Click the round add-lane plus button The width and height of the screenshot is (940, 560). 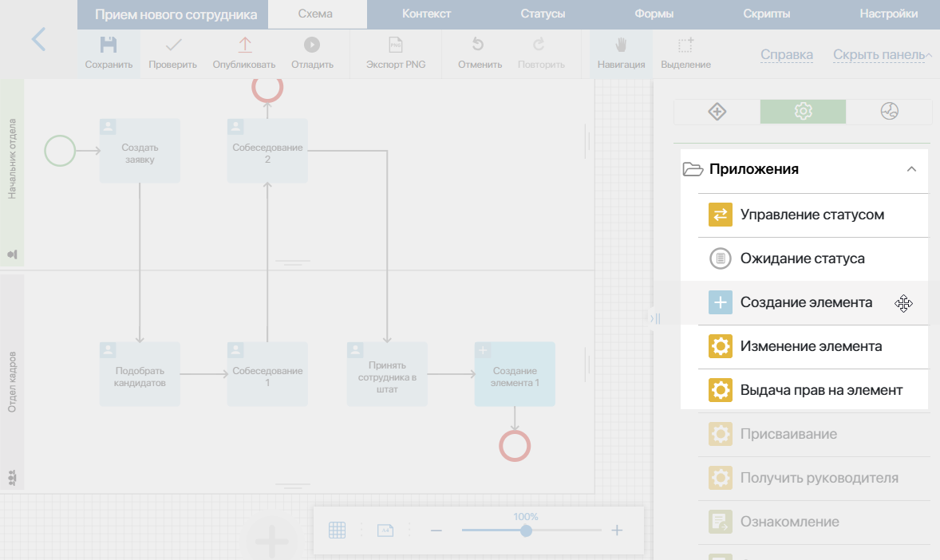[x=271, y=540]
